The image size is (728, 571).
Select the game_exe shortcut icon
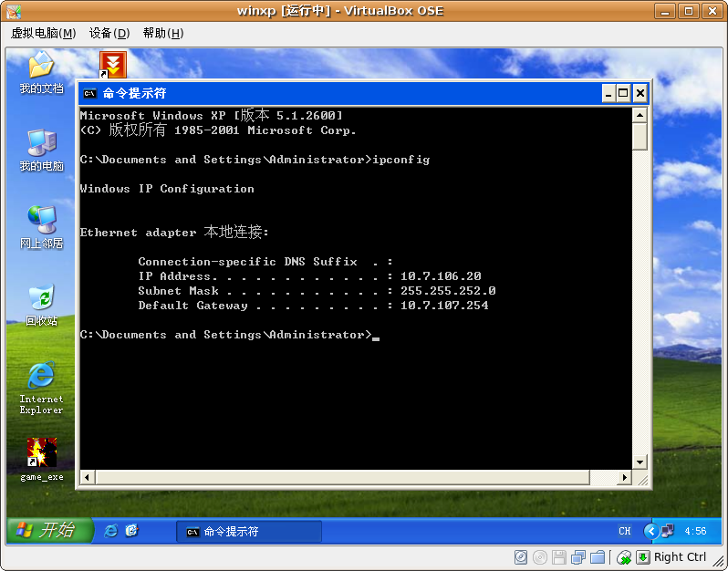(41, 460)
